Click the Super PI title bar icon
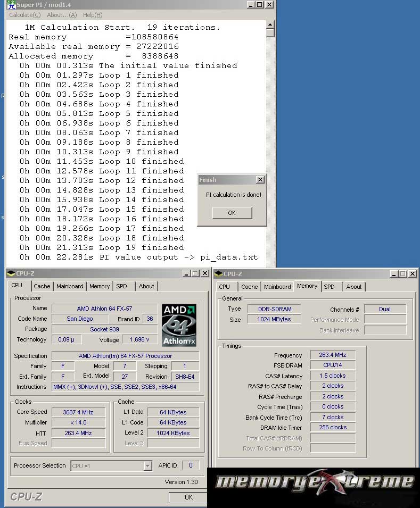 coord(11,5)
